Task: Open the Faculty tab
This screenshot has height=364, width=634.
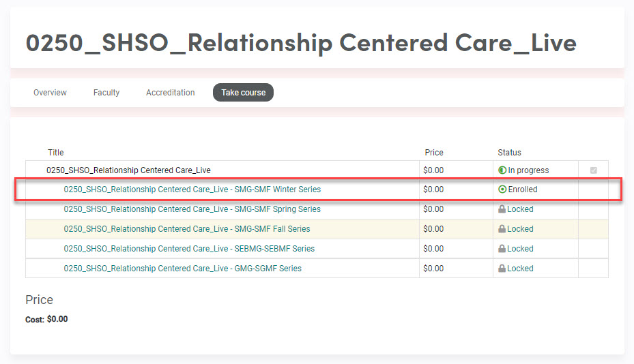Action: pyautogui.click(x=106, y=93)
